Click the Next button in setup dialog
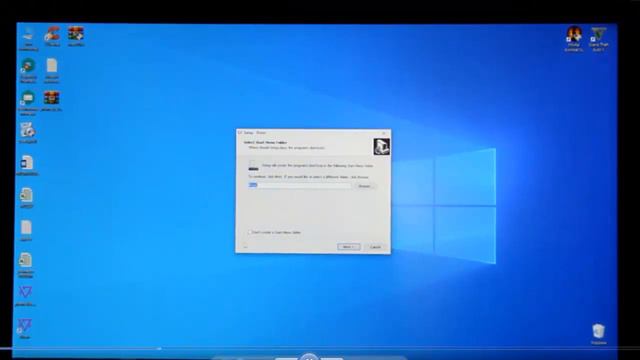Screen dimensions: 640x360 pos(349,247)
